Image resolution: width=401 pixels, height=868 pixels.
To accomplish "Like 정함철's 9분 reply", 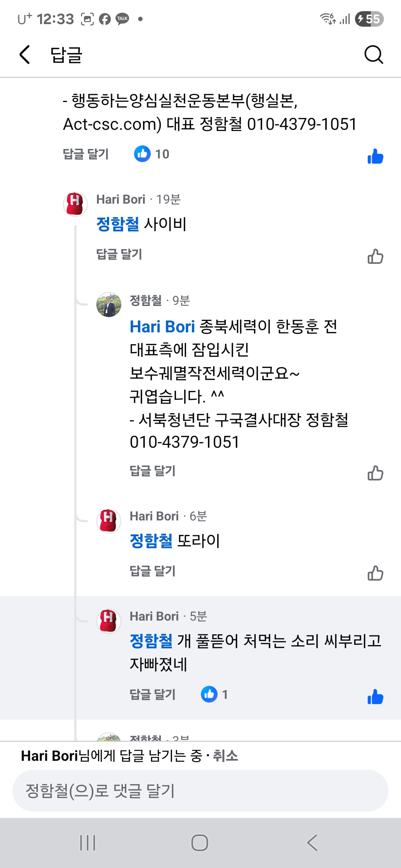I will point(375,473).
